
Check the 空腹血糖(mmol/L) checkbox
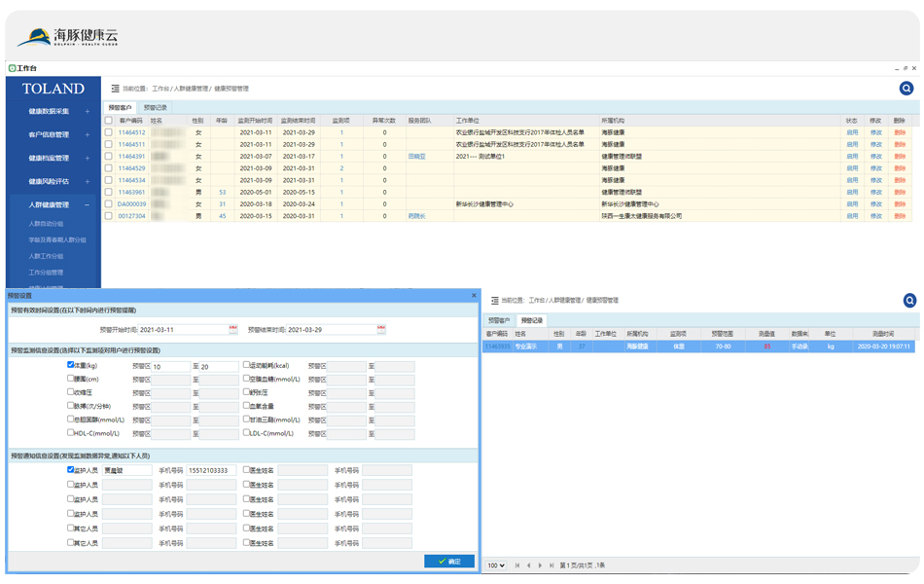click(246, 378)
